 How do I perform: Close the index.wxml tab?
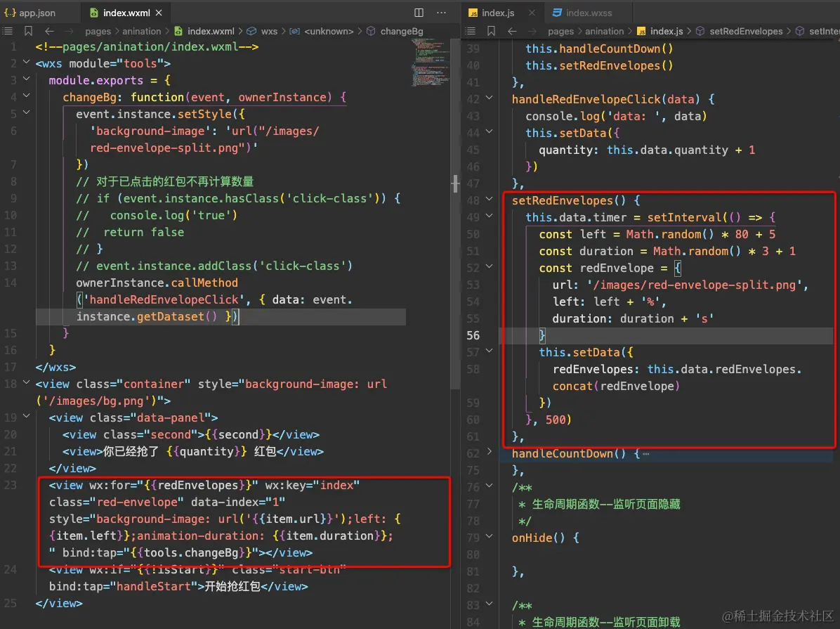[x=159, y=13]
